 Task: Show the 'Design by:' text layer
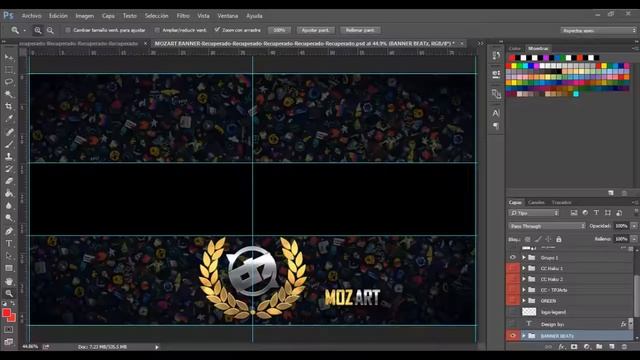click(x=513, y=324)
